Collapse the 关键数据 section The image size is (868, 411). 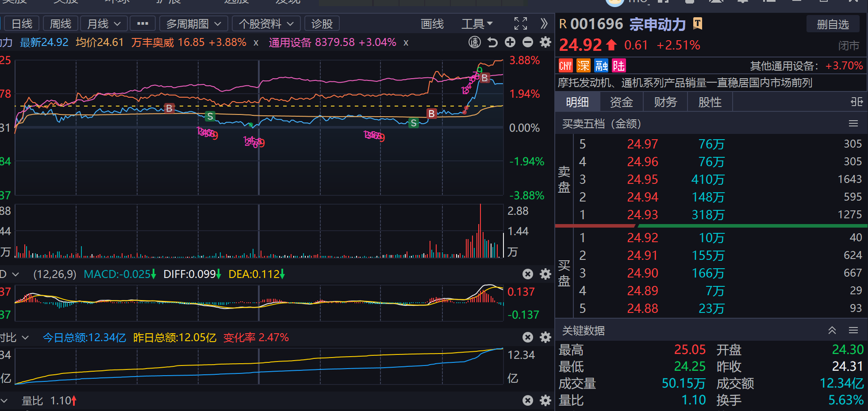point(832,331)
